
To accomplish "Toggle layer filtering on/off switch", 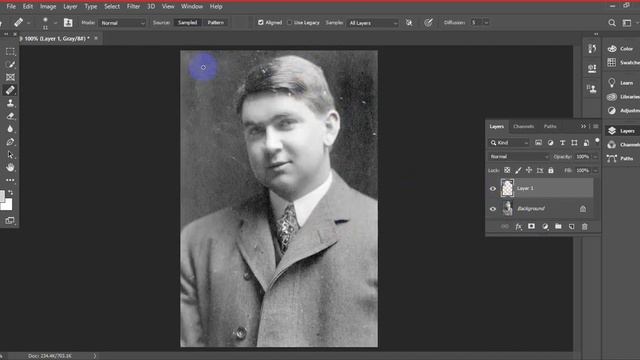I will (x=597, y=141).
